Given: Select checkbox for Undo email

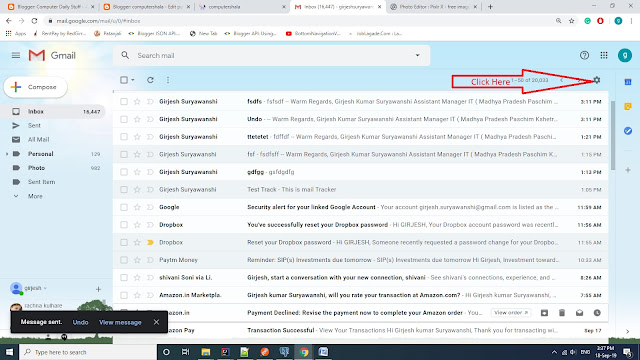Looking at the screenshot, I should point(124,119).
